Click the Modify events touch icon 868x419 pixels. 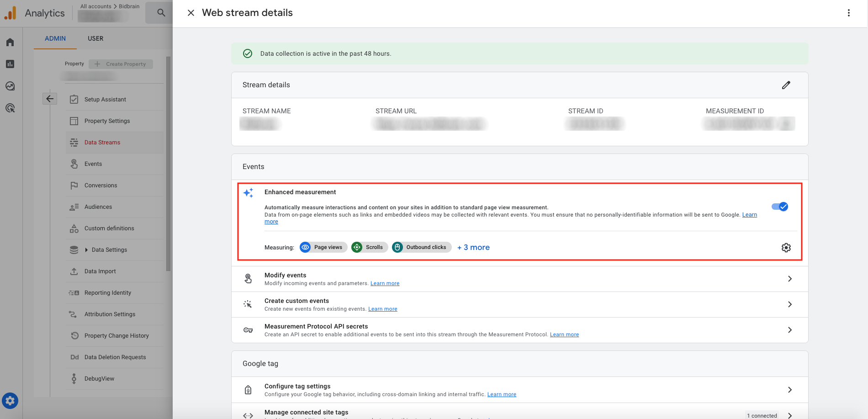click(x=248, y=279)
